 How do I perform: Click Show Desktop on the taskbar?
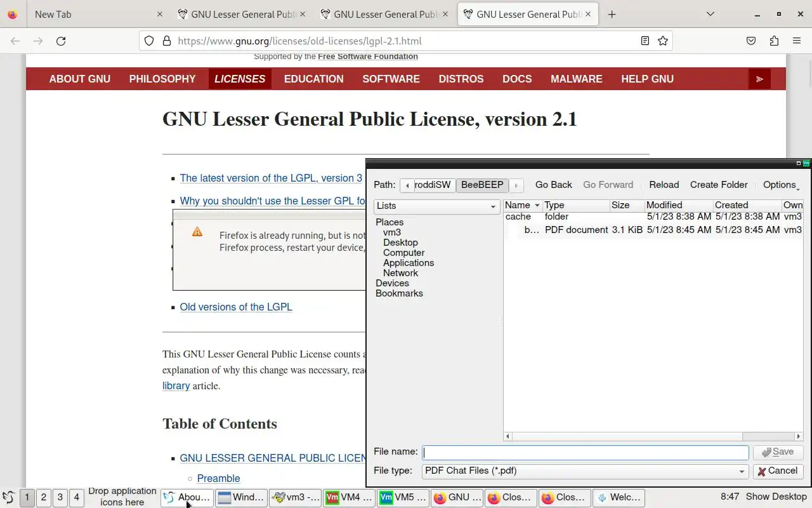[776, 497]
